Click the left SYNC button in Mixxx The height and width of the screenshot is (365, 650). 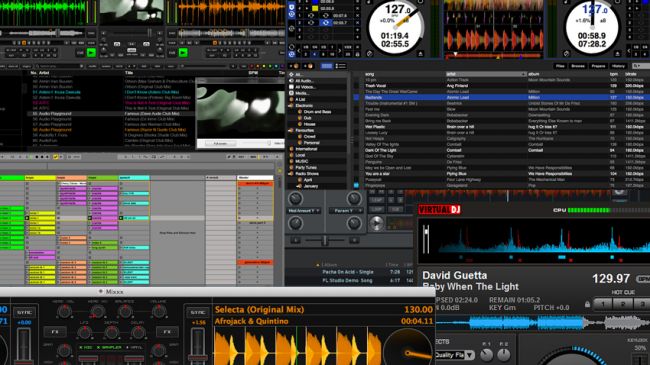[x=24, y=312]
